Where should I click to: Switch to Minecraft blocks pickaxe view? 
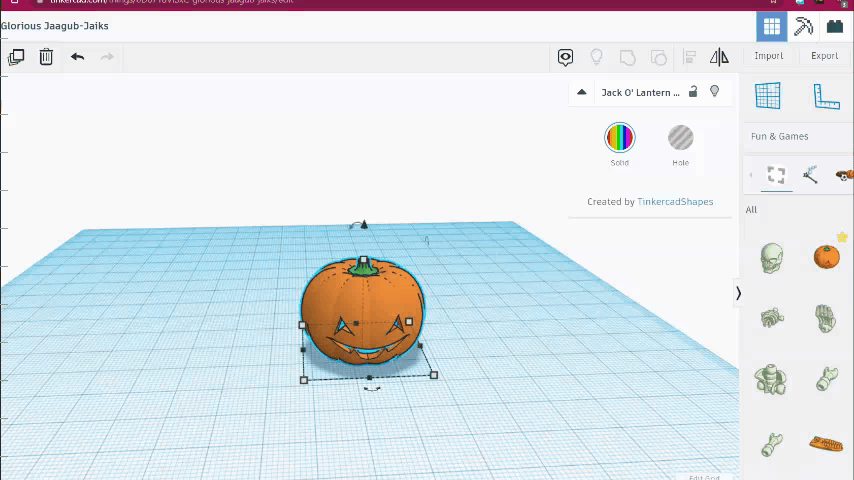coord(803,26)
